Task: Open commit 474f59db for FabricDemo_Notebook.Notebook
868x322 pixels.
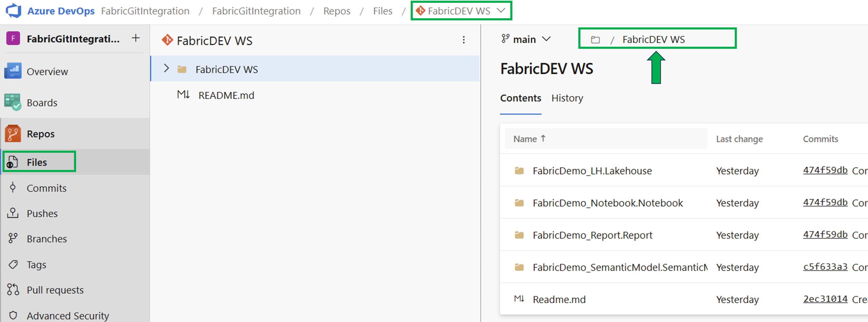Action: [x=825, y=202]
